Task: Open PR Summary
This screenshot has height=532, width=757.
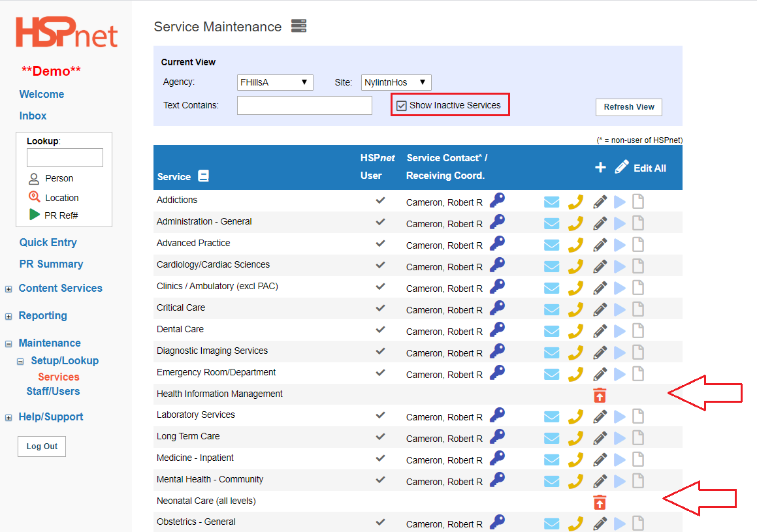Action: tap(51, 264)
